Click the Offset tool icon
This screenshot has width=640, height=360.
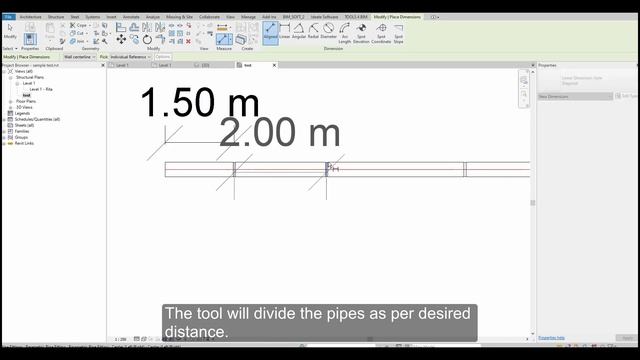tap(134, 27)
